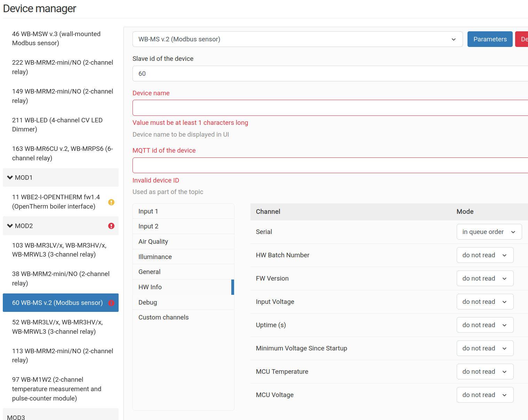Open the device type dropdown WB-MS v.2
Viewport: 528px width, 420px height.
click(297, 39)
